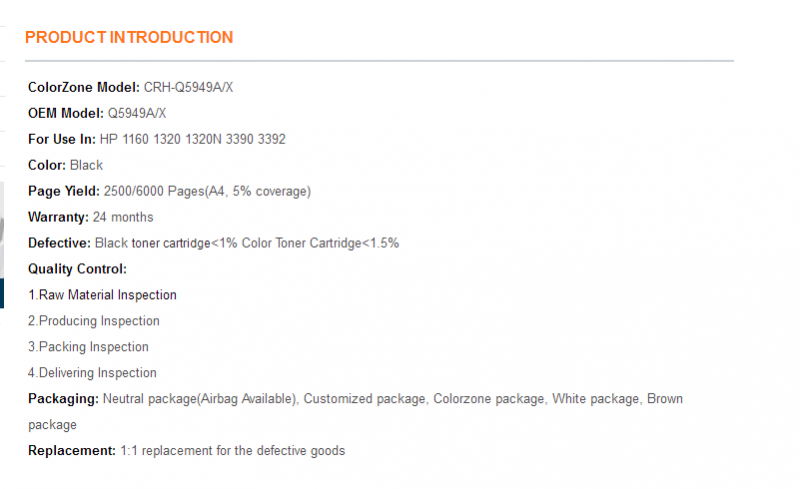This screenshot has height=489, width=800.
Task: Click the partial product thumbnail at left edge
Action: pos(2,245)
